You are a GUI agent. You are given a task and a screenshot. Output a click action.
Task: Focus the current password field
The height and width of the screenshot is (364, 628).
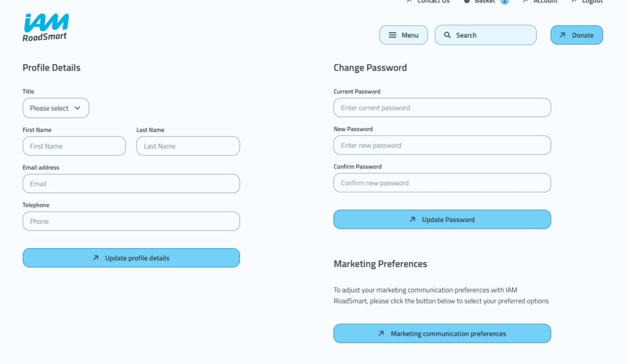coord(442,108)
